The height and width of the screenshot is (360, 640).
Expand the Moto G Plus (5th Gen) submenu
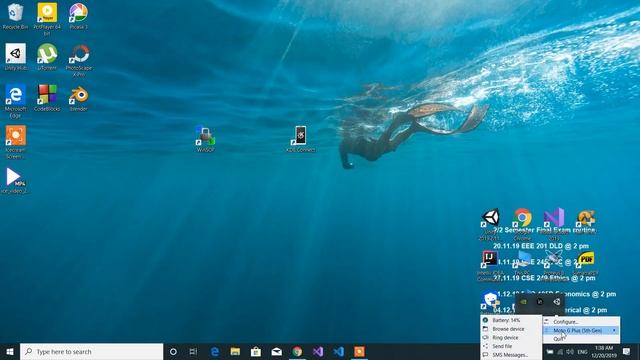tap(581, 330)
